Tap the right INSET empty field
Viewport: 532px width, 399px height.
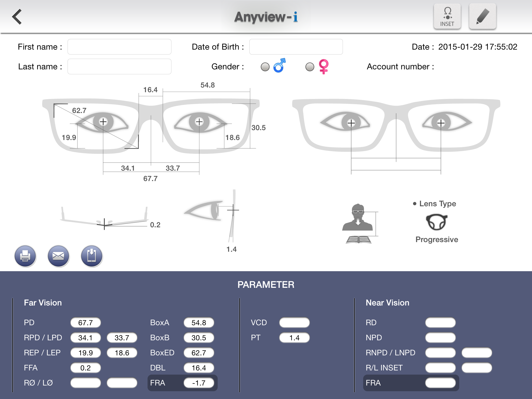440,368
